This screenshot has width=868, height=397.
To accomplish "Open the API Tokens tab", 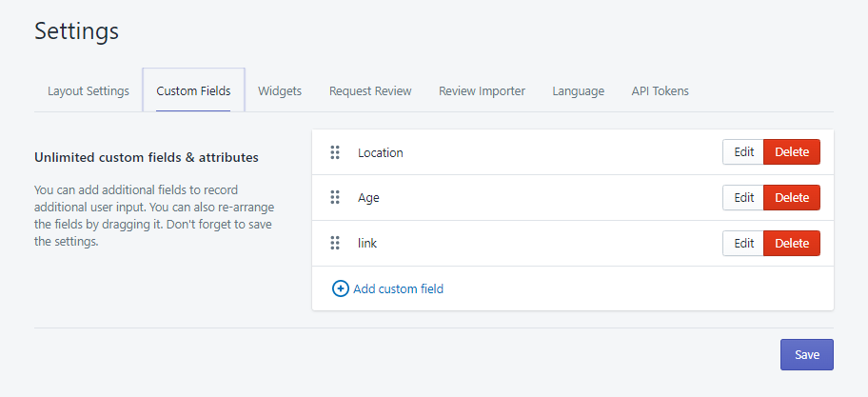I will [660, 91].
